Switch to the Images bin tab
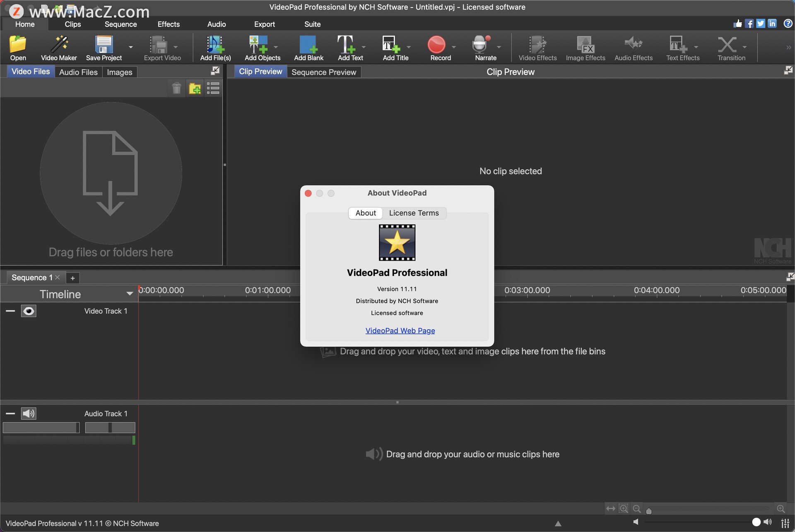The width and height of the screenshot is (795, 532). pyautogui.click(x=120, y=72)
